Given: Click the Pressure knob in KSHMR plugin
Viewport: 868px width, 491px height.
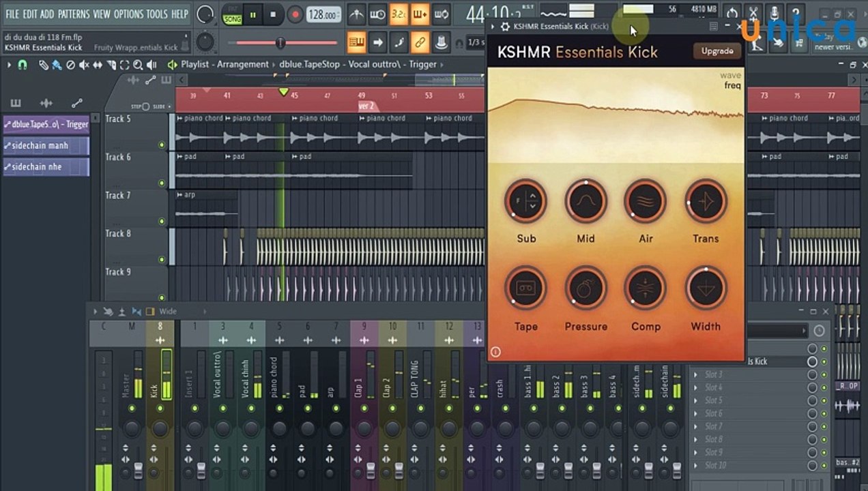Looking at the screenshot, I should click(x=585, y=288).
